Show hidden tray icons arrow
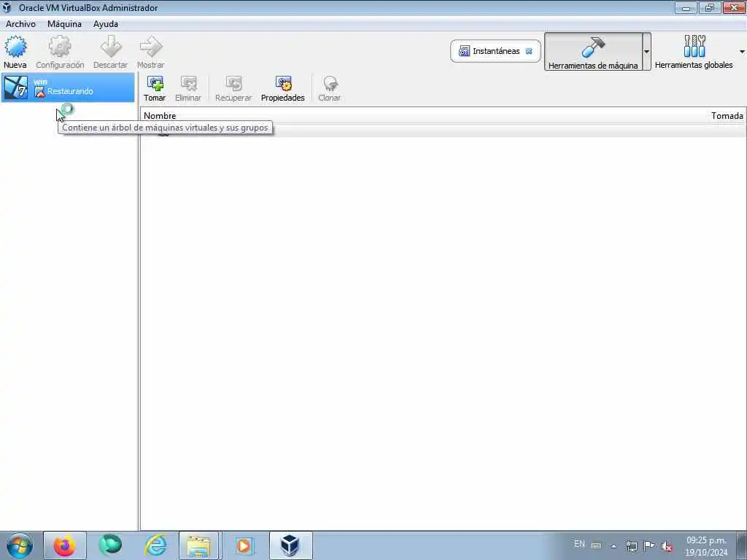This screenshot has width=747, height=560. (614, 547)
